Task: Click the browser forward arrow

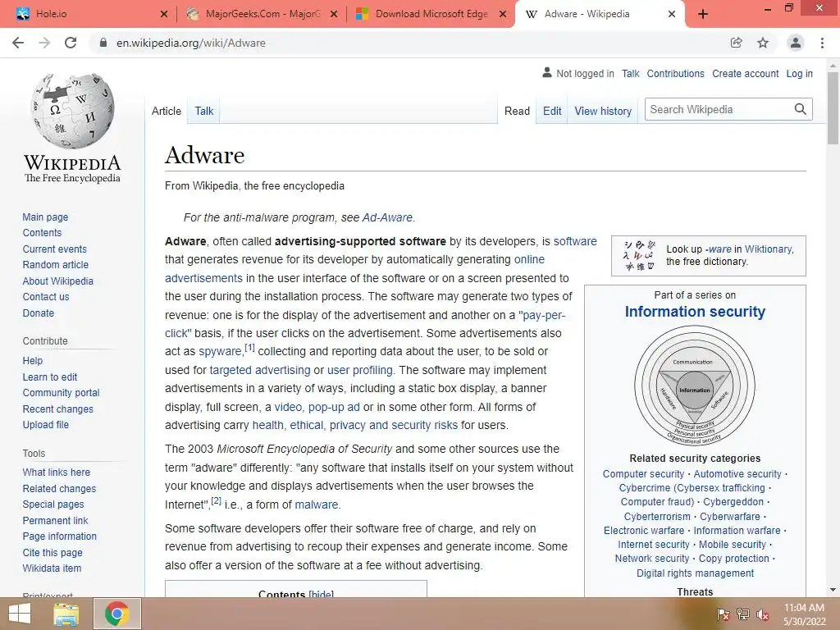Action: click(x=44, y=43)
